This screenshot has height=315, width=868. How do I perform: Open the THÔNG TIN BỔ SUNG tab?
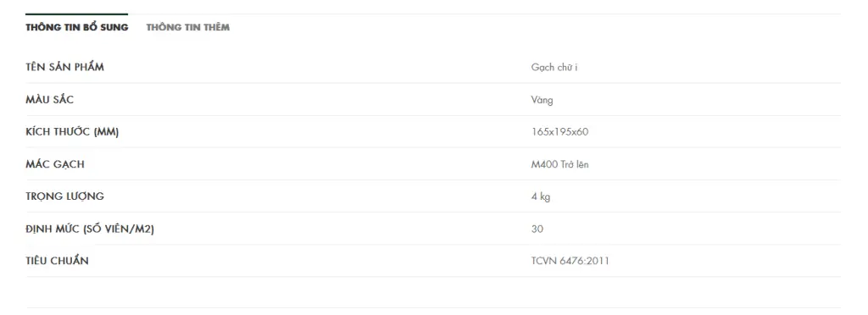77,27
